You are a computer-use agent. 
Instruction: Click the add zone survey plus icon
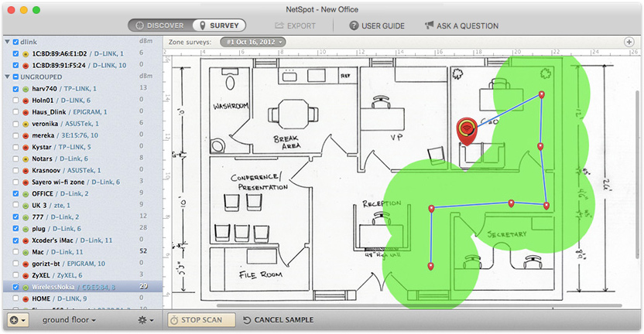pos(629,42)
